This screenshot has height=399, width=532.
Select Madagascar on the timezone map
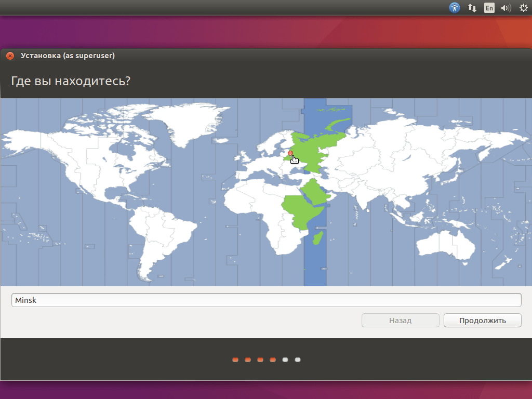pos(317,237)
